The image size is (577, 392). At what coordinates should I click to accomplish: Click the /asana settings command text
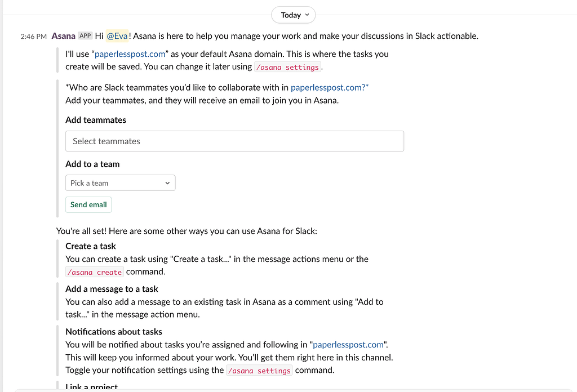click(x=287, y=66)
